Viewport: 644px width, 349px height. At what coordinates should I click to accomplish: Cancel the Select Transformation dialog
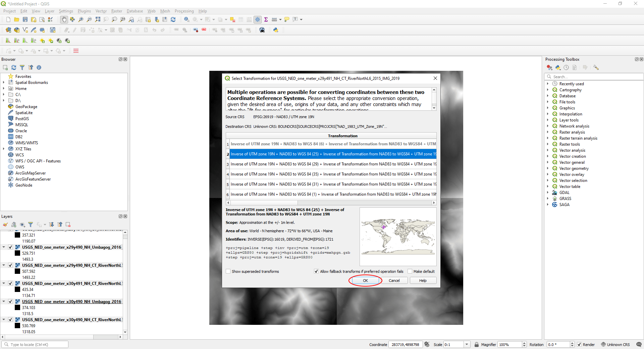[x=394, y=281]
